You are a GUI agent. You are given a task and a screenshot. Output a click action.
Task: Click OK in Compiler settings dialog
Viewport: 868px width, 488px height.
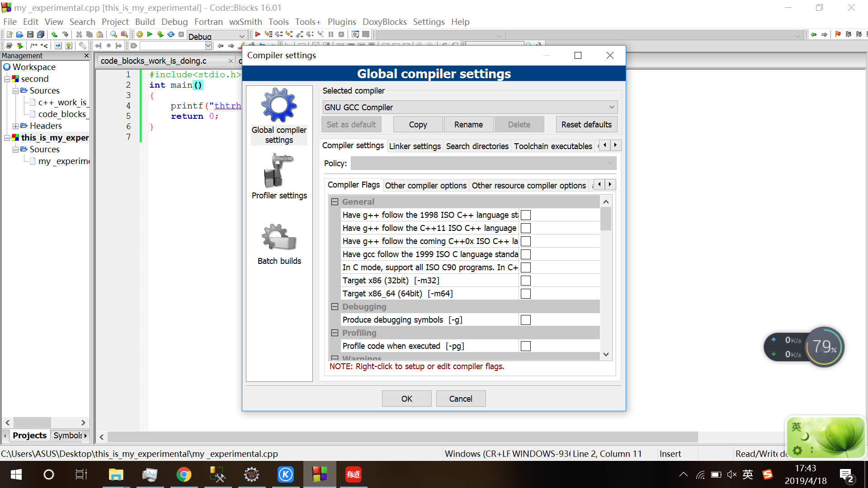[406, 399]
